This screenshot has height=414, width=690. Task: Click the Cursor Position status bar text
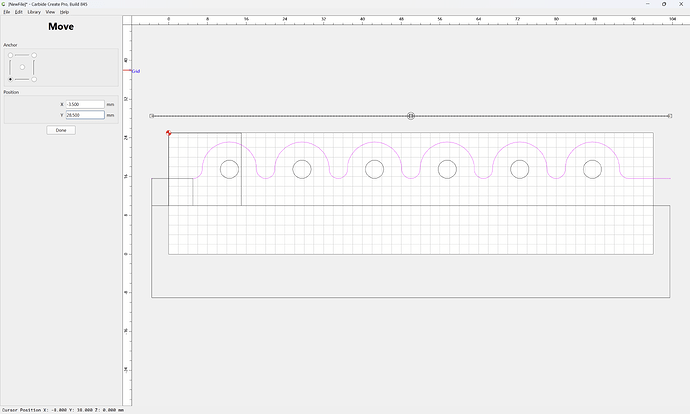(63, 410)
